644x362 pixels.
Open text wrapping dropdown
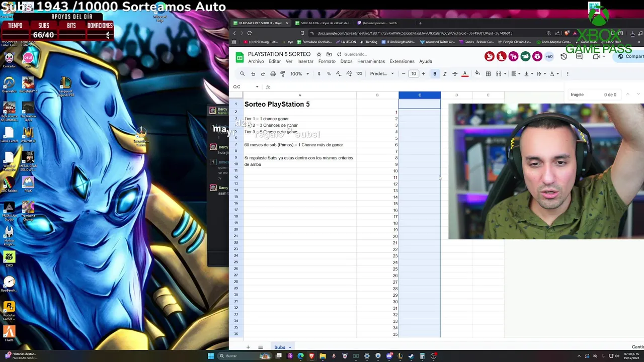(x=540, y=74)
